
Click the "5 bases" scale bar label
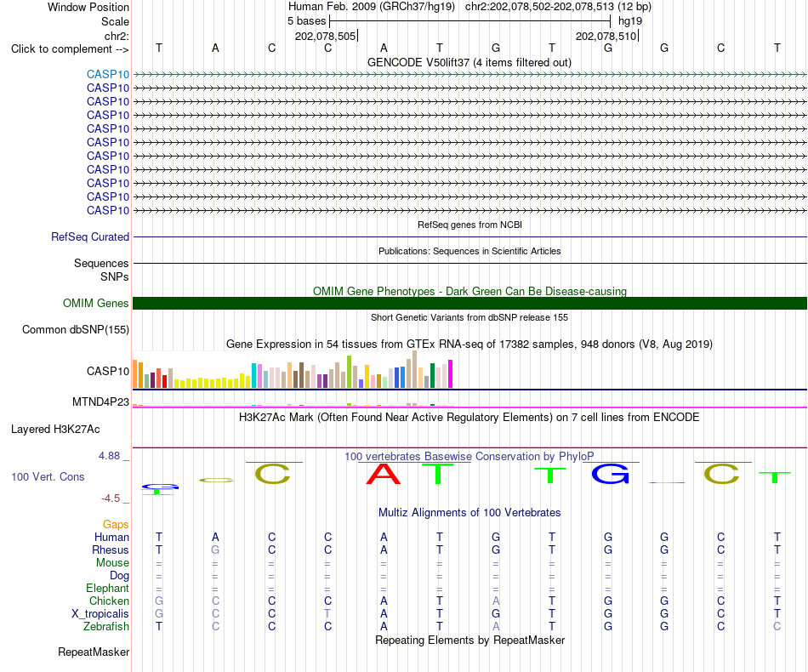click(x=306, y=21)
